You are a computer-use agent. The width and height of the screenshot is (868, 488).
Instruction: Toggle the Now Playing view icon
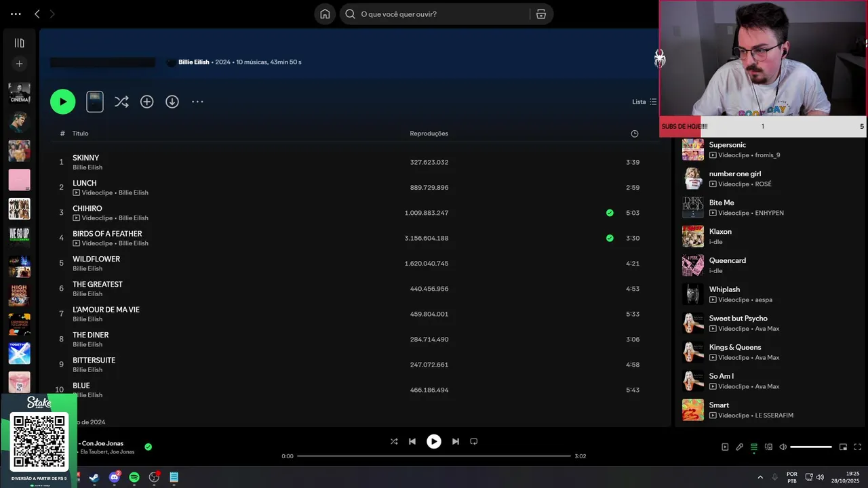click(x=725, y=447)
